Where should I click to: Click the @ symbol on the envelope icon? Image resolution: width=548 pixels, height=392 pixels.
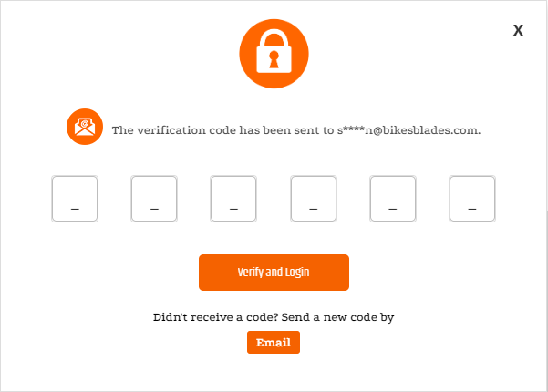coord(85,124)
